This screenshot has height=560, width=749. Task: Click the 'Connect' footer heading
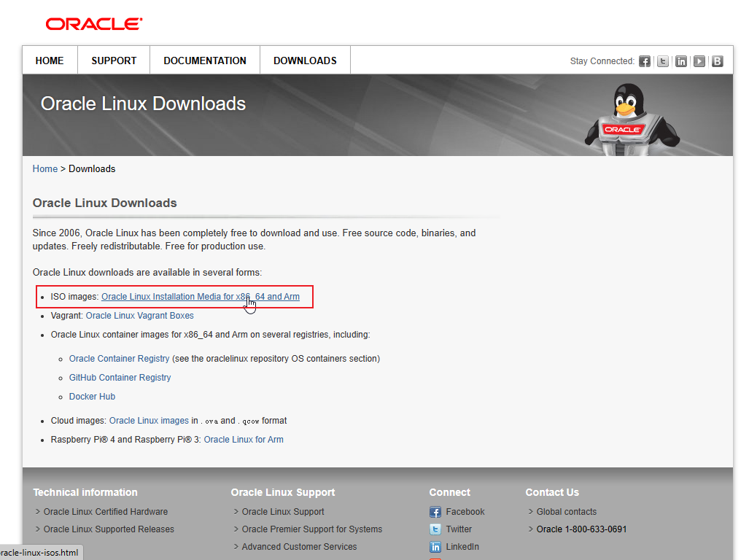pyautogui.click(x=449, y=492)
